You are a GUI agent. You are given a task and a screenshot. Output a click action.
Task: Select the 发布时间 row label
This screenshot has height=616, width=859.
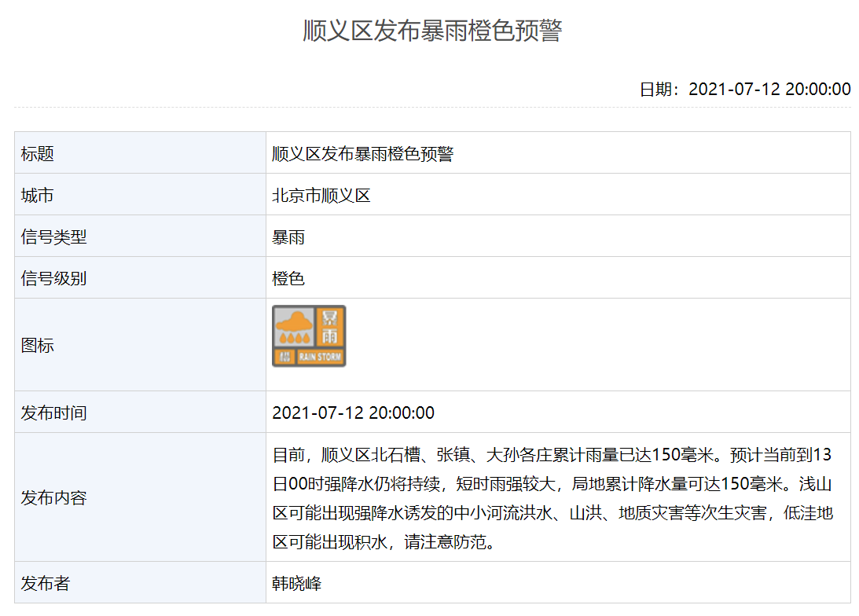click(x=54, y=412)
